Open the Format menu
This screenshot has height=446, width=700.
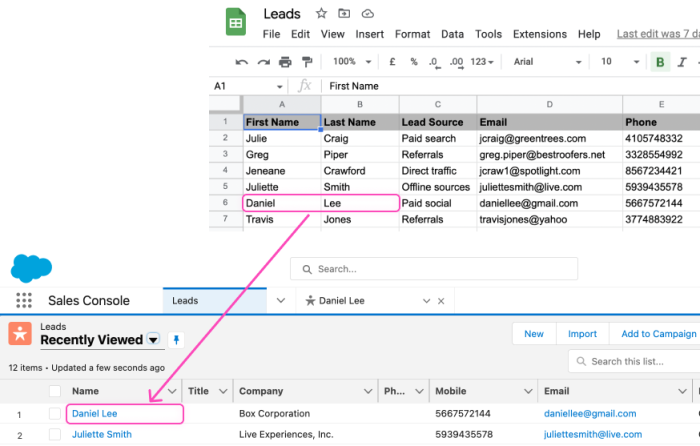[412, 34]
